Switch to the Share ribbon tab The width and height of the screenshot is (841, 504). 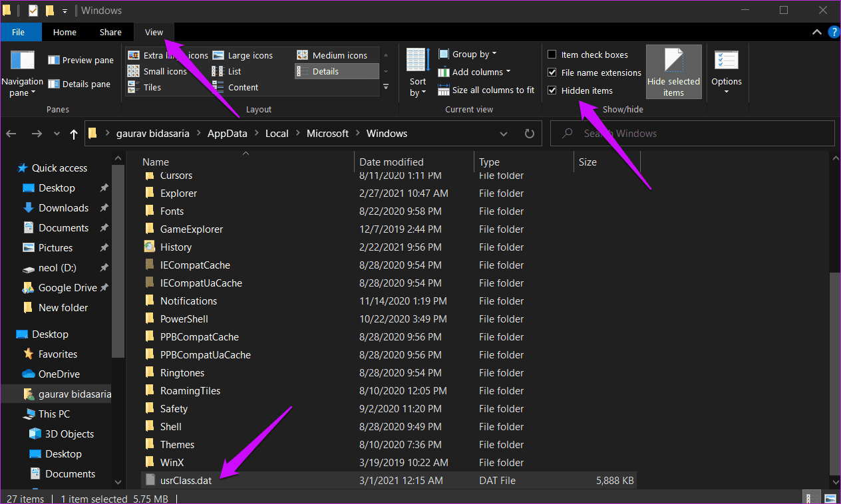(110, 32)
